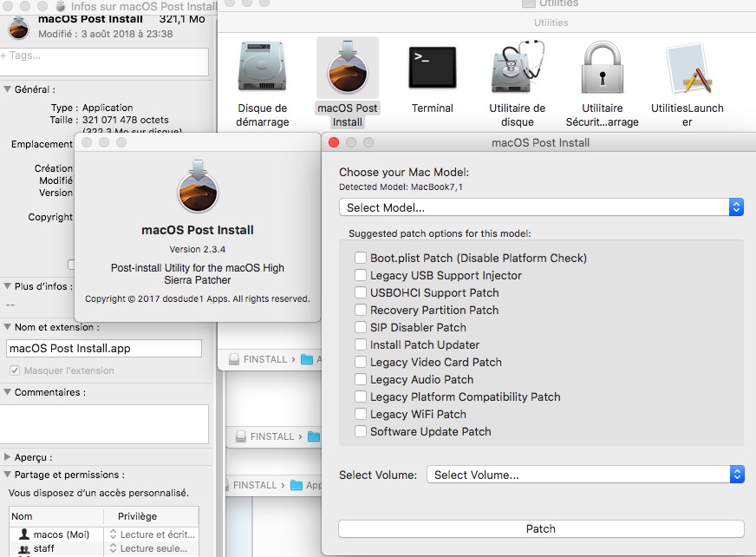Click the Commentaires text area

(x=104, y=423)
